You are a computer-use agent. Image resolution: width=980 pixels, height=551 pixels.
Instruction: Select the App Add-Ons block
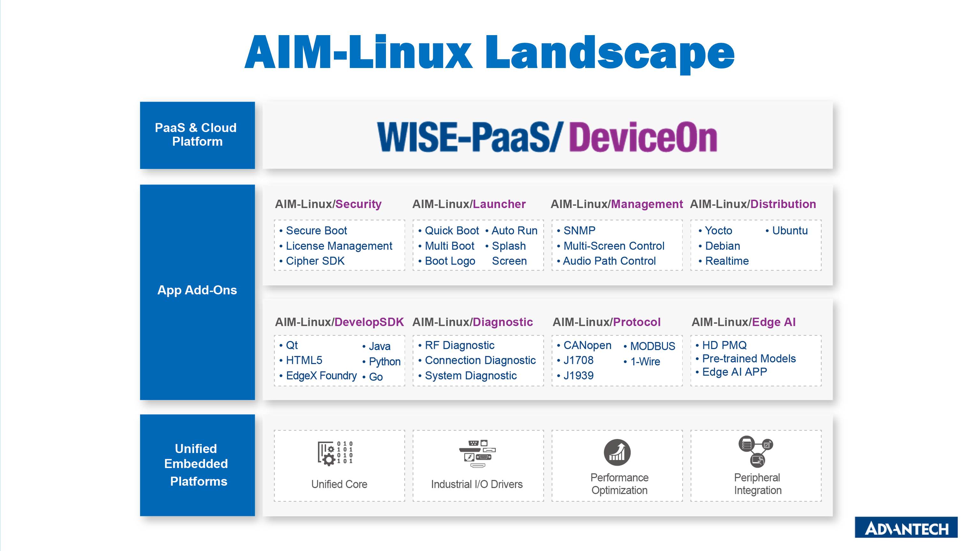click(198, 292)
